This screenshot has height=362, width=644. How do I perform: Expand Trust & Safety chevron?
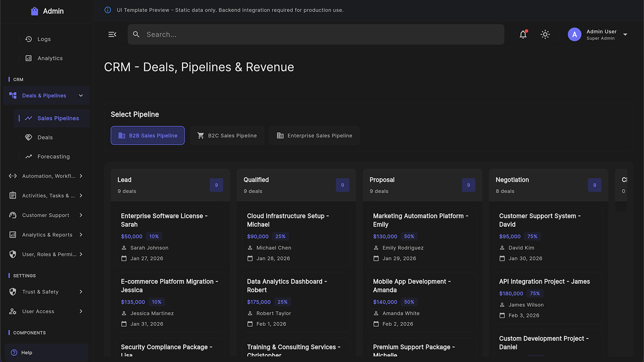81,292
